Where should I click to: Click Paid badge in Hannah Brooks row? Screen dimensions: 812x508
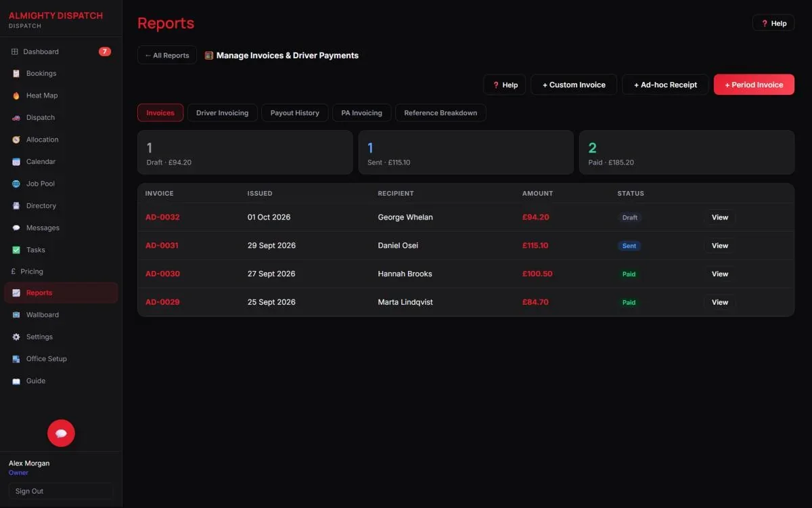629,274
